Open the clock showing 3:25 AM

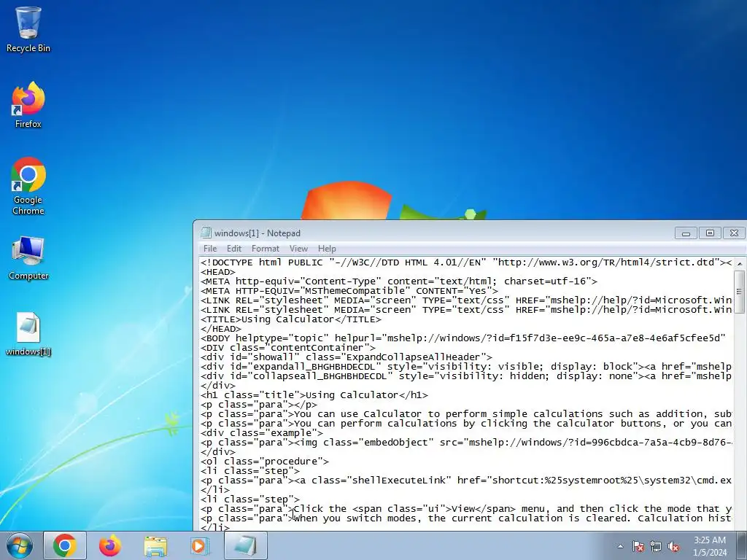pyautogui.click(x=710, y=546)
